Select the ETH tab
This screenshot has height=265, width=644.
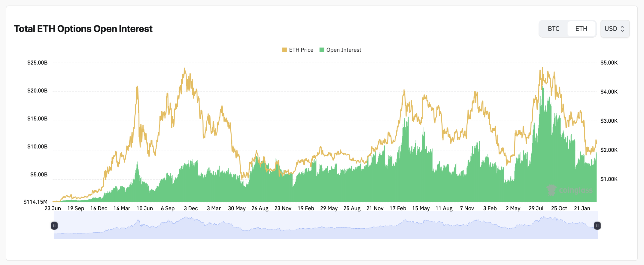581,29
